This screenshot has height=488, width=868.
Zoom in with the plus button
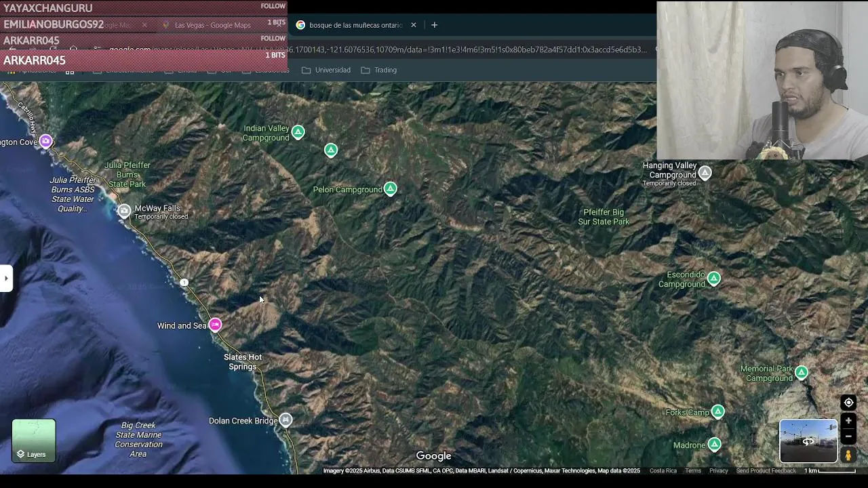848,421
